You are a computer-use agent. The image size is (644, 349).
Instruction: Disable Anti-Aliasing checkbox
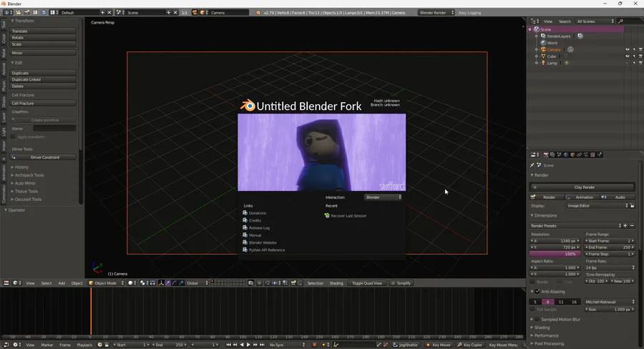pos(537,292)
